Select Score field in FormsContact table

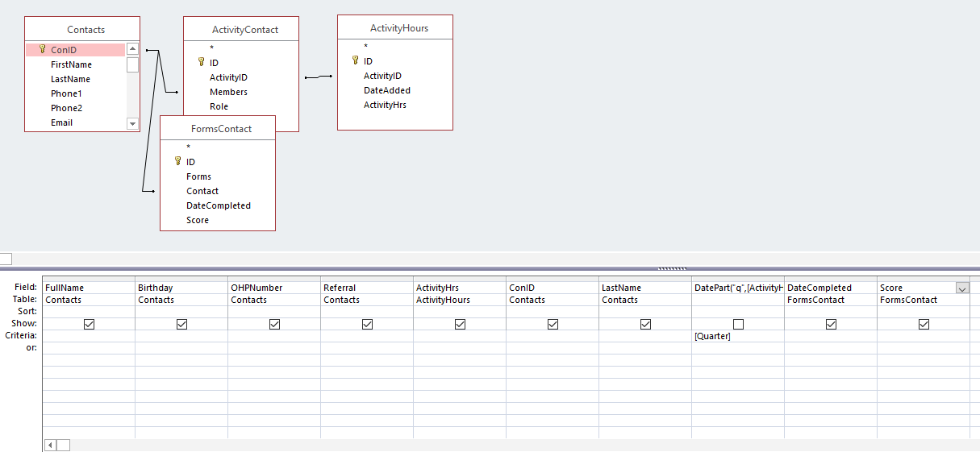197,220
